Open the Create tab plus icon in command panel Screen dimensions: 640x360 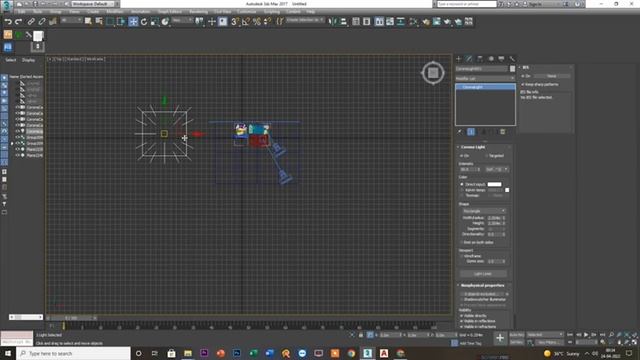pyautogui.click(x=458, y=59)
